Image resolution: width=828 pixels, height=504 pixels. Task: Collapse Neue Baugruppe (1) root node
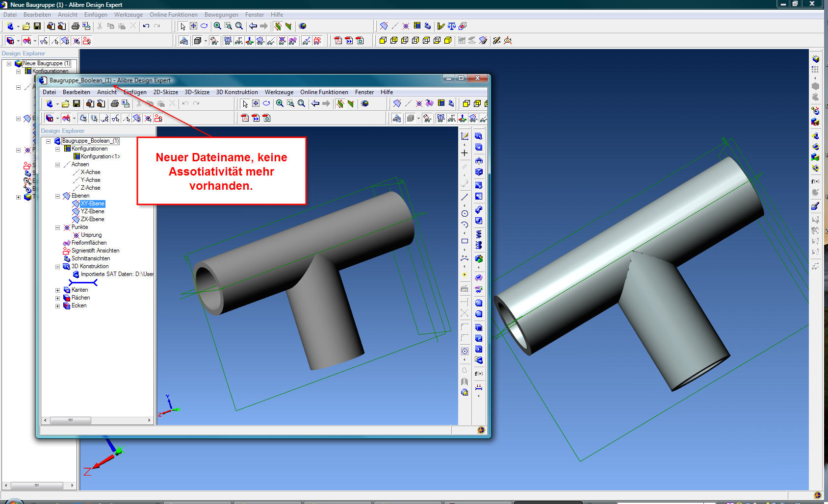click(9, 64)
